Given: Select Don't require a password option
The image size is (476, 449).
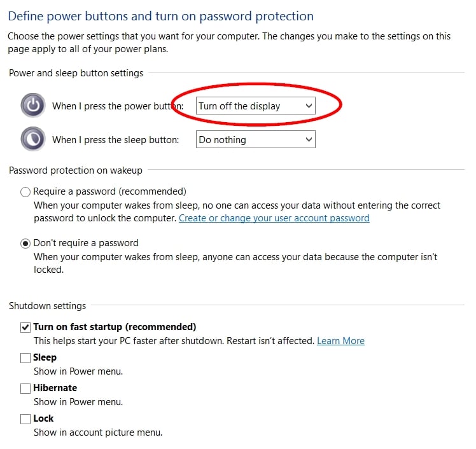Looking at the screenshot, I should coord(25,243).
